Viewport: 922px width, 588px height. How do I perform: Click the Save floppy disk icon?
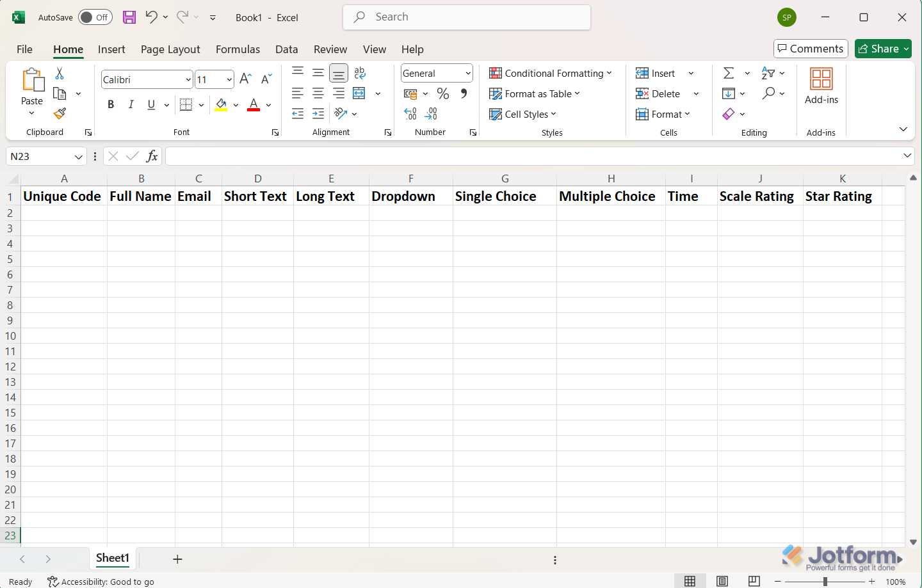(x=129, y=17)
